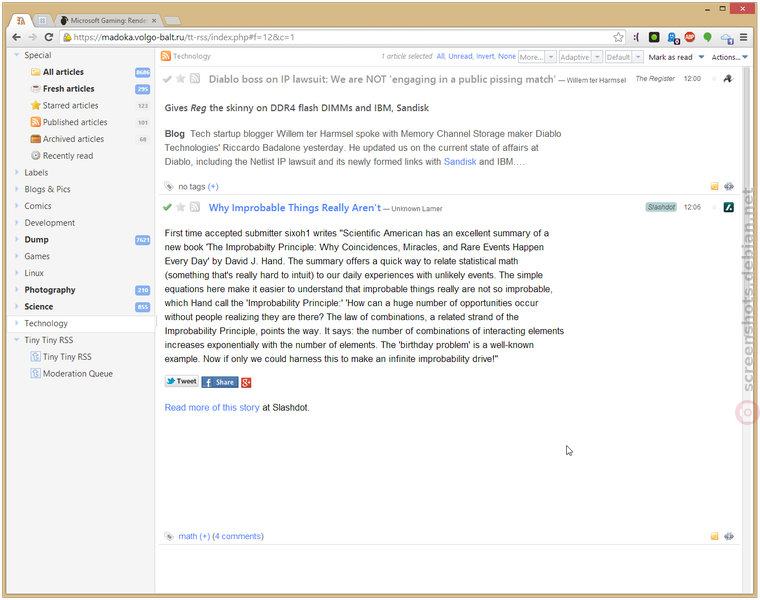The height and width of the screenshot is (600, 760).
Task: Expand the Technology category arrow
Action: [x=16, y=323]
